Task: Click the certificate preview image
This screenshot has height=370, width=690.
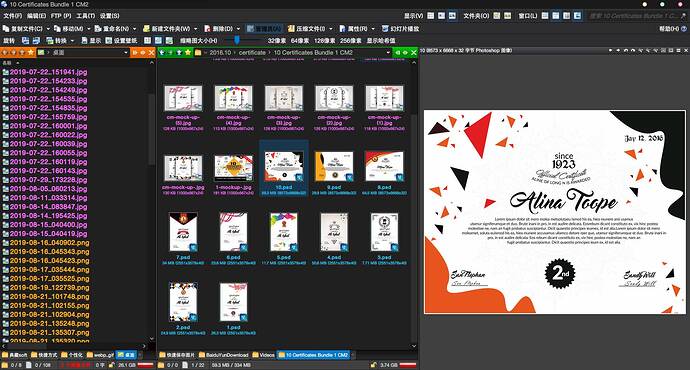Action: [x=554, y=212]
